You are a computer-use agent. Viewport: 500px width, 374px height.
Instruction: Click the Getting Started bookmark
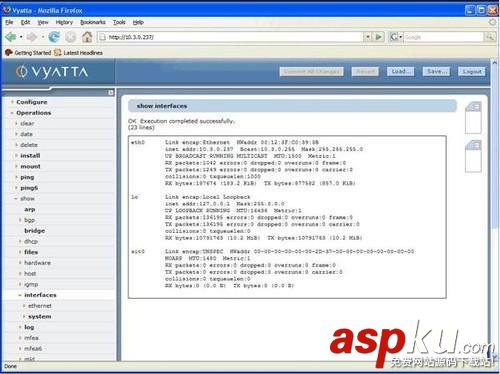pos(28,53)
